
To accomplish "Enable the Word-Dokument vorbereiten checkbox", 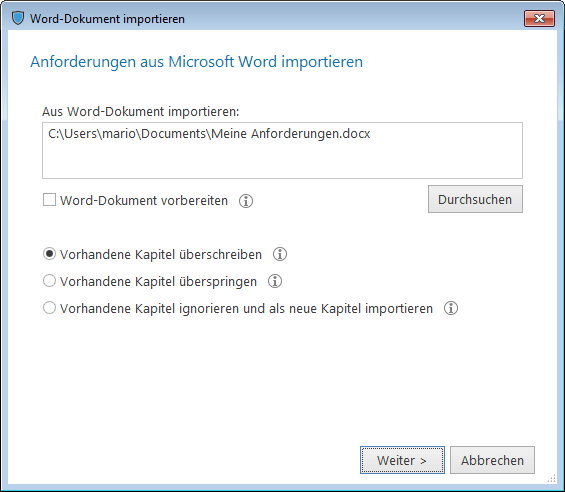I will 49,200.
